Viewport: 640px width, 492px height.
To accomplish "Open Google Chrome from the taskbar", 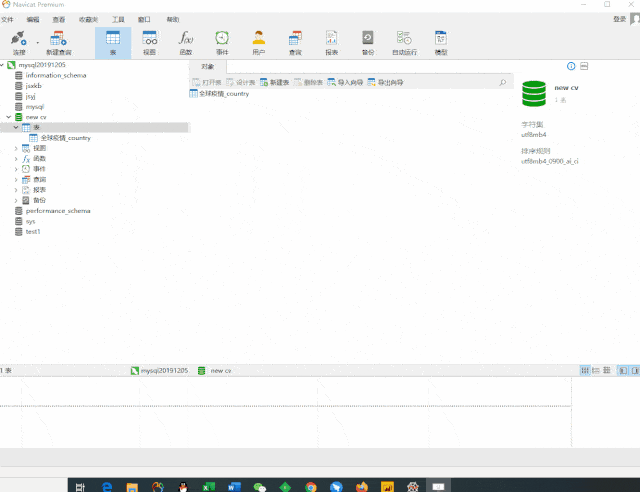I will click(x=311, y=487).
